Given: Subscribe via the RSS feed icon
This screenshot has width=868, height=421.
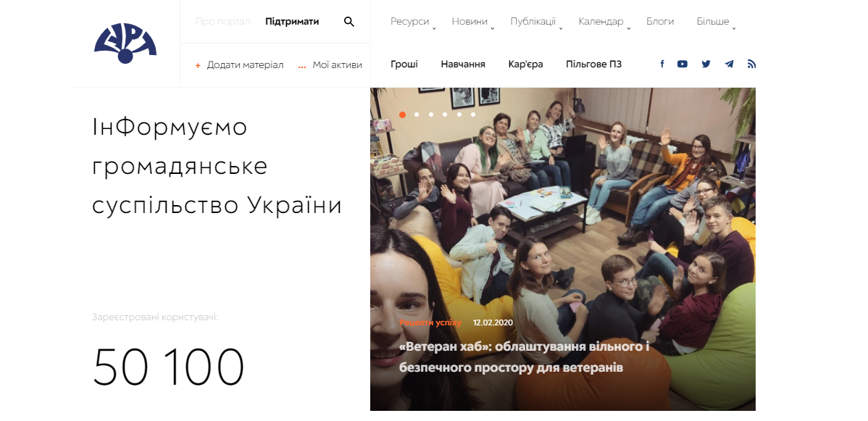Looking at the screenshot, I should (751, 64).
